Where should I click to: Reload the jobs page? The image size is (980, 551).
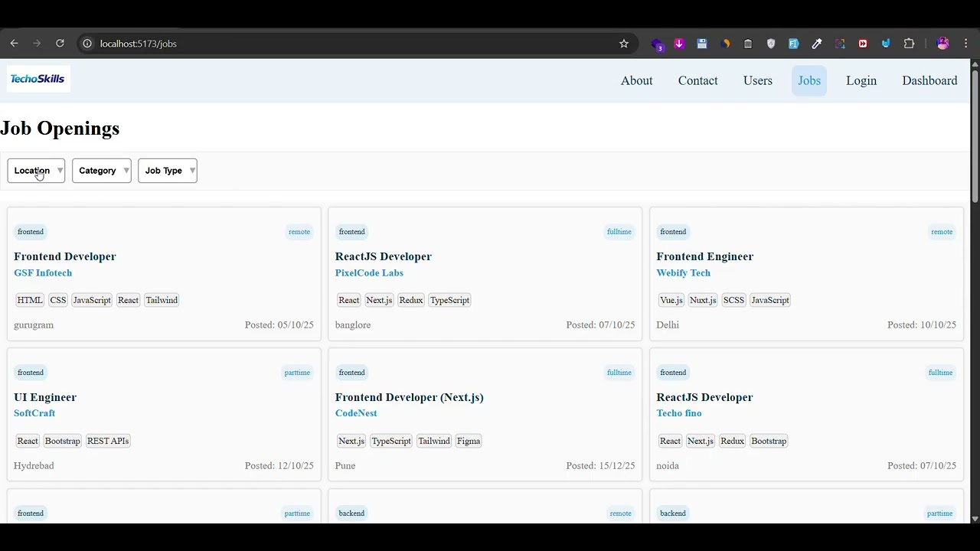tap(60, 44)
